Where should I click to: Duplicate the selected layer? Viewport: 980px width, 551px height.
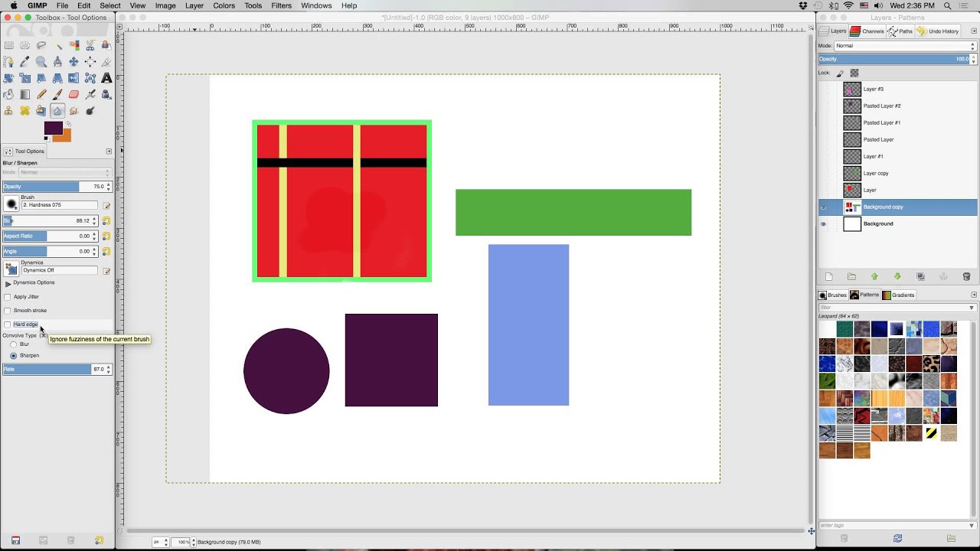(920, 276)
